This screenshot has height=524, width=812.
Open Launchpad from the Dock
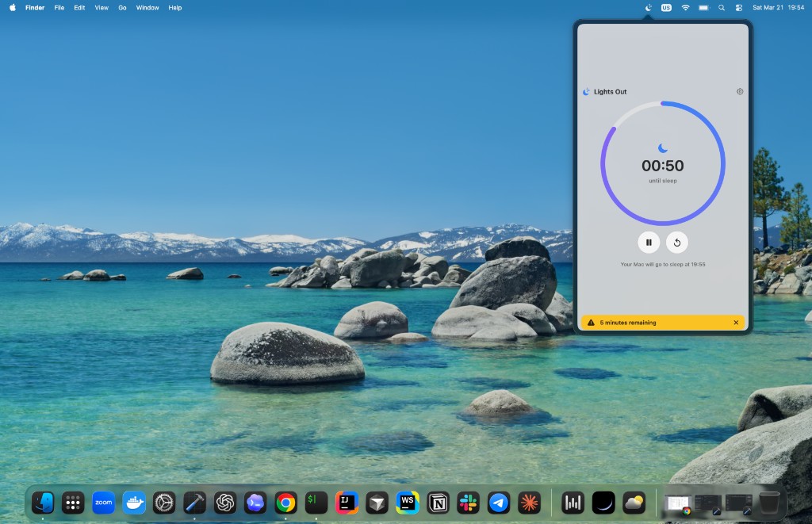tap(73, 503)
